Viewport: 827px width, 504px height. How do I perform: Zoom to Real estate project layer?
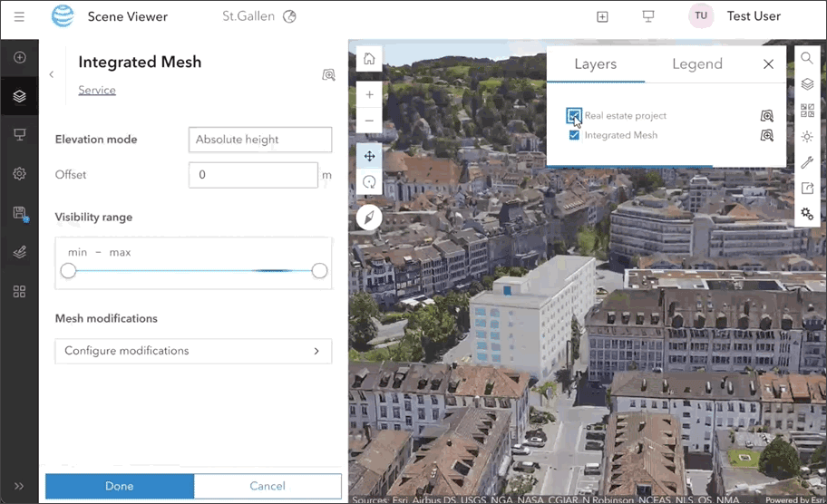767,115
